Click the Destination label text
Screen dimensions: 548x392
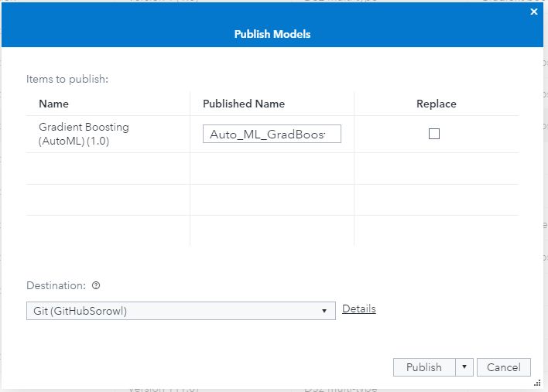(x=57, y=285)
